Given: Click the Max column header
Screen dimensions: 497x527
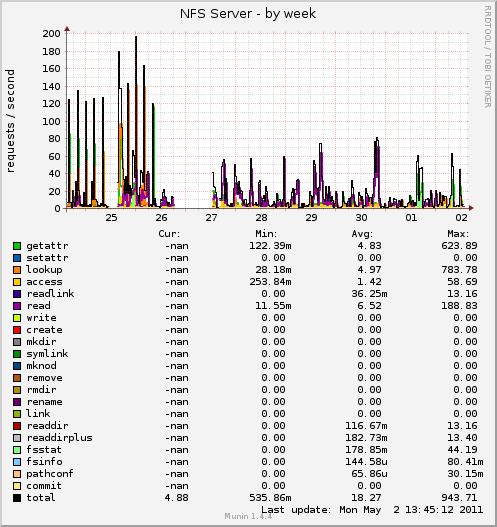Looking at the screenshot, I should pyautogui.click(x=458, y=234).
